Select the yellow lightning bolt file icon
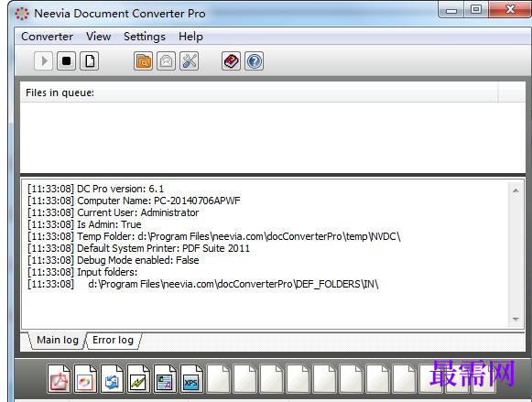The width and height of the screenshot is (532, 402). 138,378
